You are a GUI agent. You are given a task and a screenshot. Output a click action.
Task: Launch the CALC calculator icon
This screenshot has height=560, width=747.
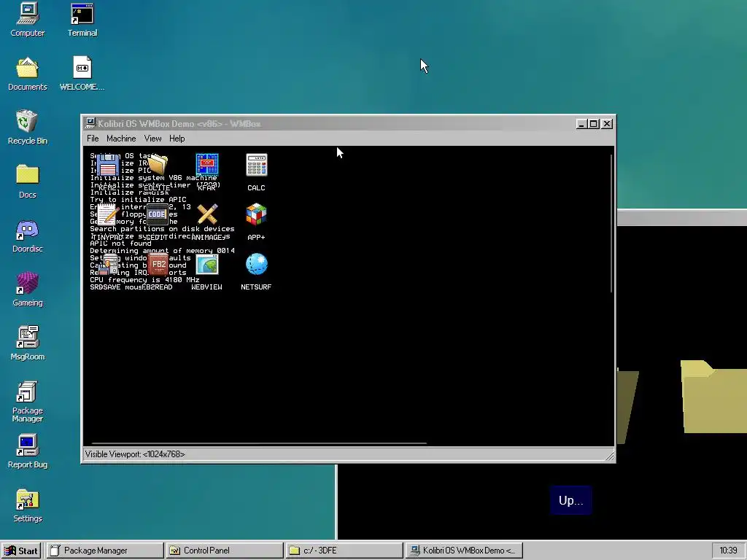pos(256,166)
